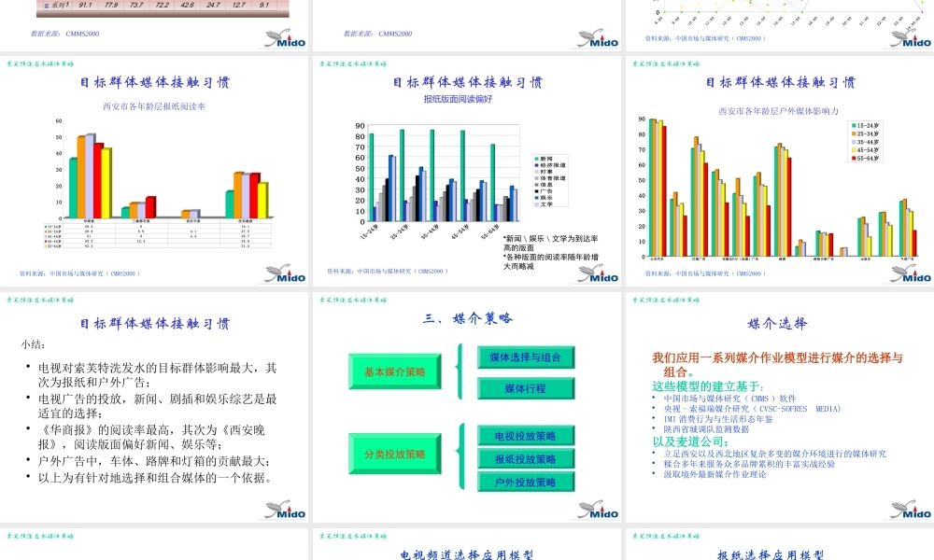Click the 广告 legend entry

point(544,191)
